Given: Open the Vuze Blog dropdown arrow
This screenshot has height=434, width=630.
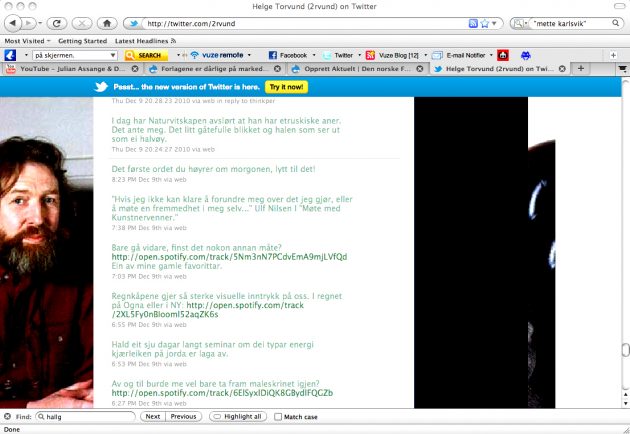Looking at the screenshot, I should (x=425, y=55).
